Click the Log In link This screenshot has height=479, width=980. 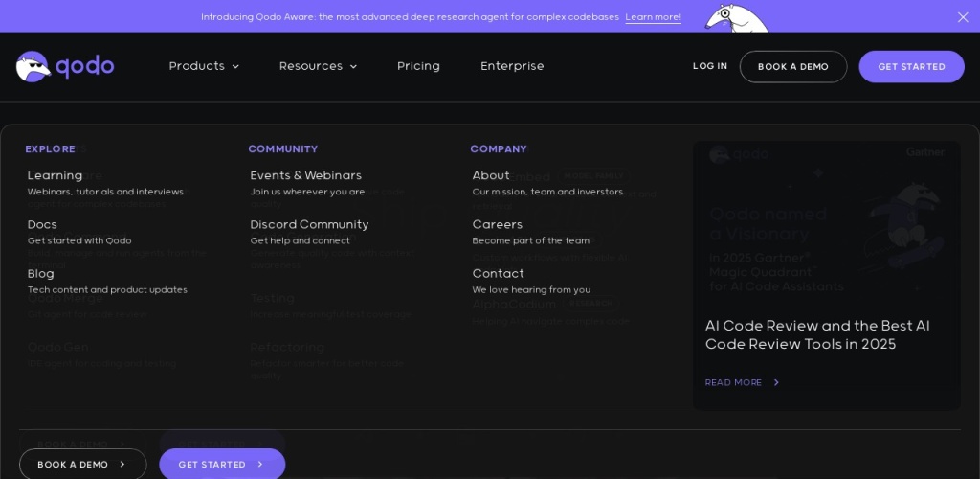click(710, 66)
